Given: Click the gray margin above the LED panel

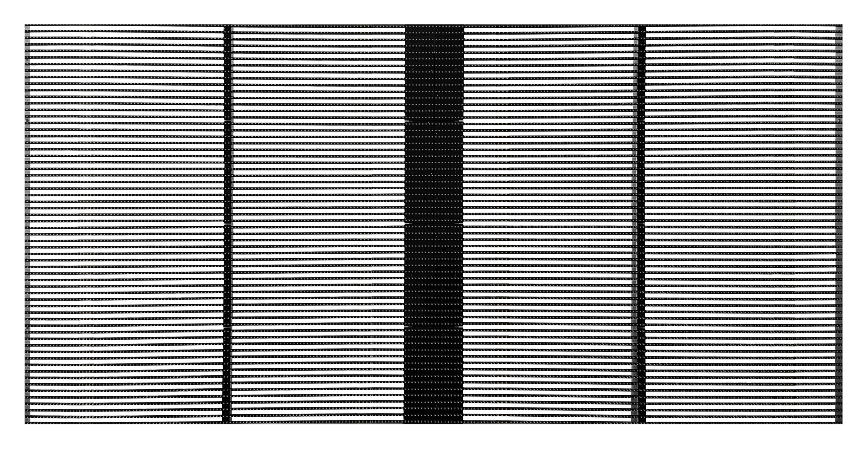Looking at the screenshot, I should tap(434, 12).
